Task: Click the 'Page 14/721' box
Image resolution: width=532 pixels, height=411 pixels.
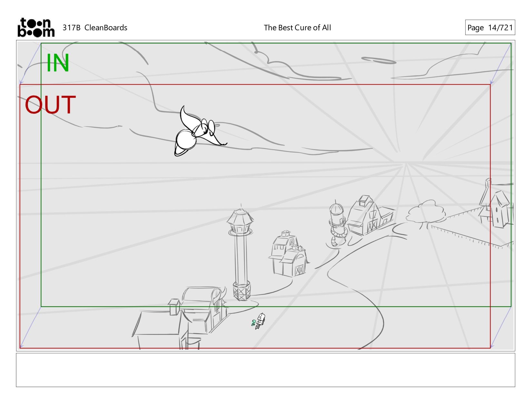Action: point(490,27)
